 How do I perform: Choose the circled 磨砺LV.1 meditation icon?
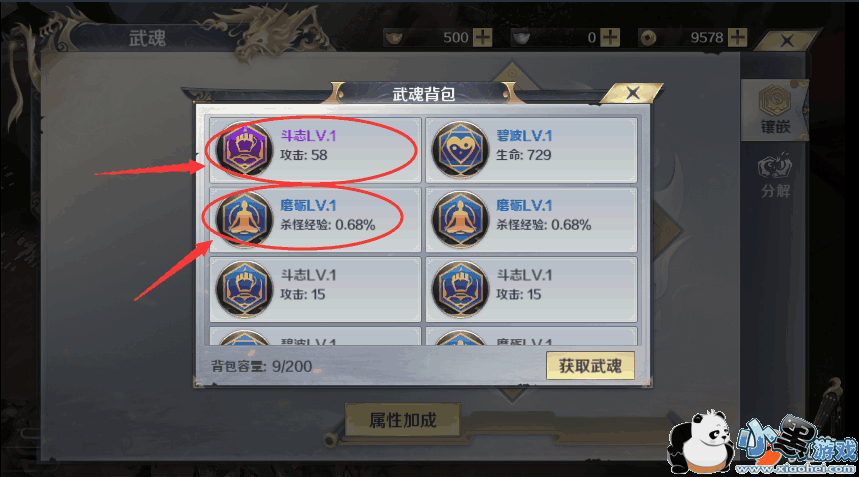pyautogui.click(x=244, y=220)
